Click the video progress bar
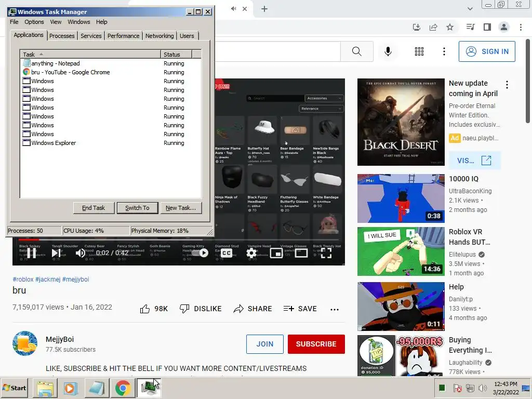Screen dimensions: 532x399 click(179, 240)
